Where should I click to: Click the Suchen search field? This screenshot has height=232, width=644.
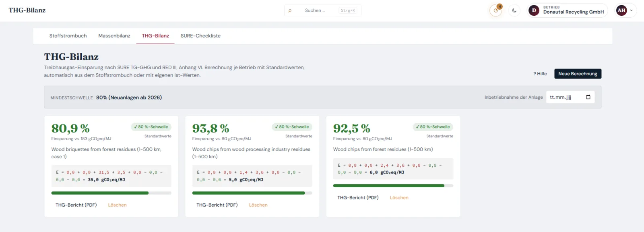[x=322, y=10]
